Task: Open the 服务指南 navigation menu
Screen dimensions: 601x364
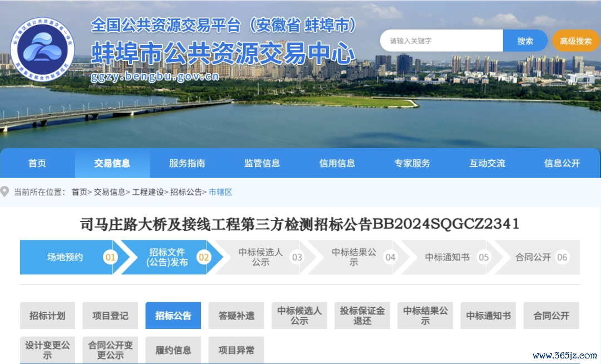Action: click(x=187, y=163)
